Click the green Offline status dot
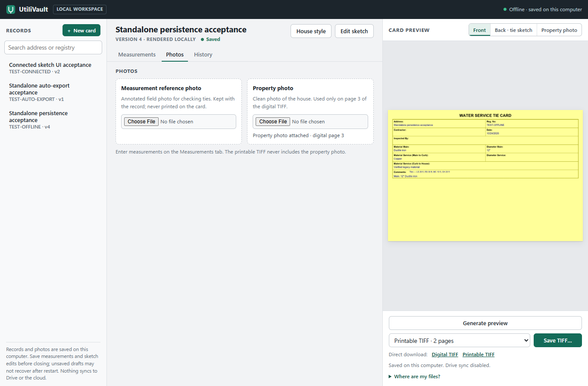The image size is (588, 386). tap(505, 9)
